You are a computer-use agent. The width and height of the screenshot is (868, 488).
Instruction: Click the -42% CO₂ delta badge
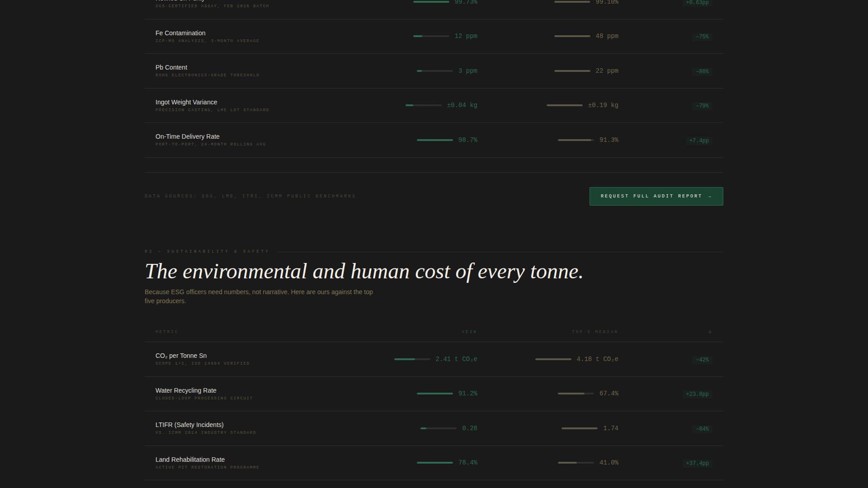702,360
